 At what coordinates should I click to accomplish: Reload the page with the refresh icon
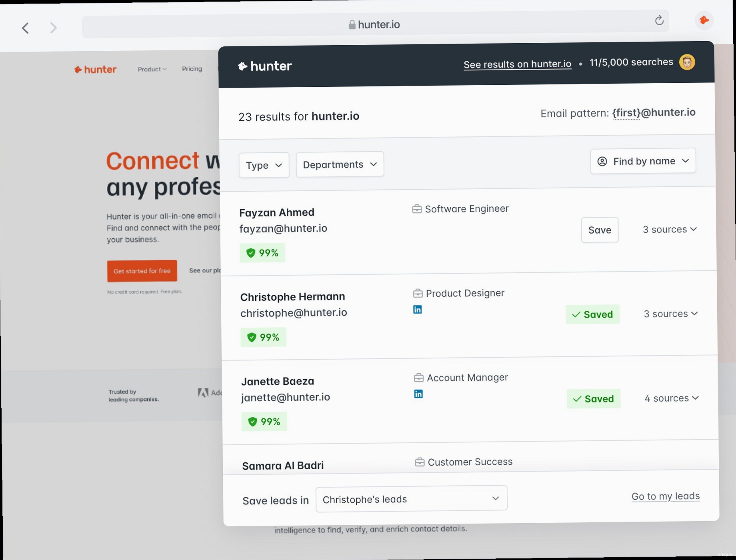click(x=659, y=20)
